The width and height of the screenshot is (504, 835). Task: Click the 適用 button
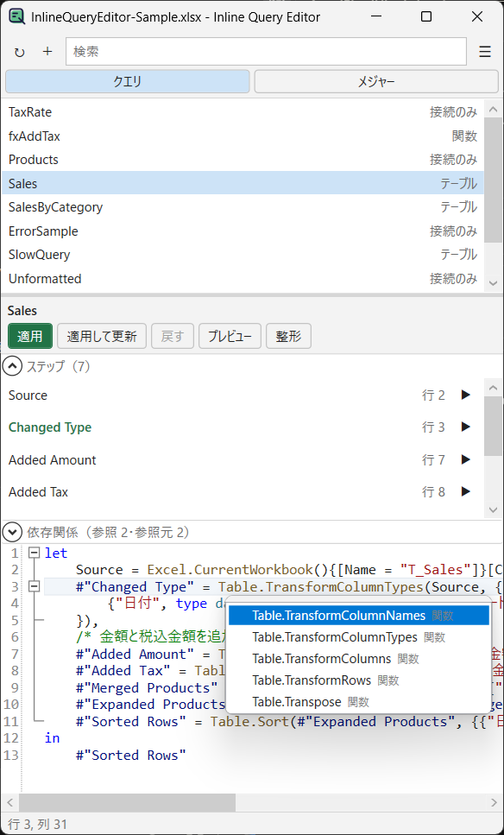[30, 336]
